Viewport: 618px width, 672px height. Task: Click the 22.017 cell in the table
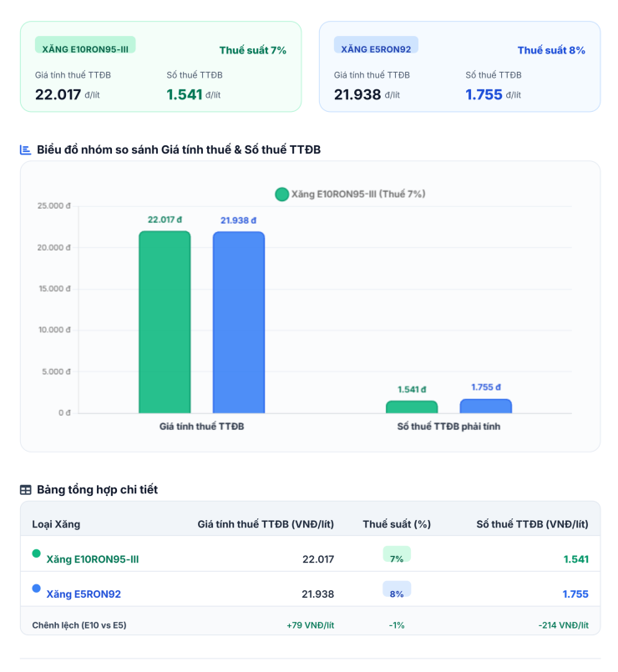point(318,559)
